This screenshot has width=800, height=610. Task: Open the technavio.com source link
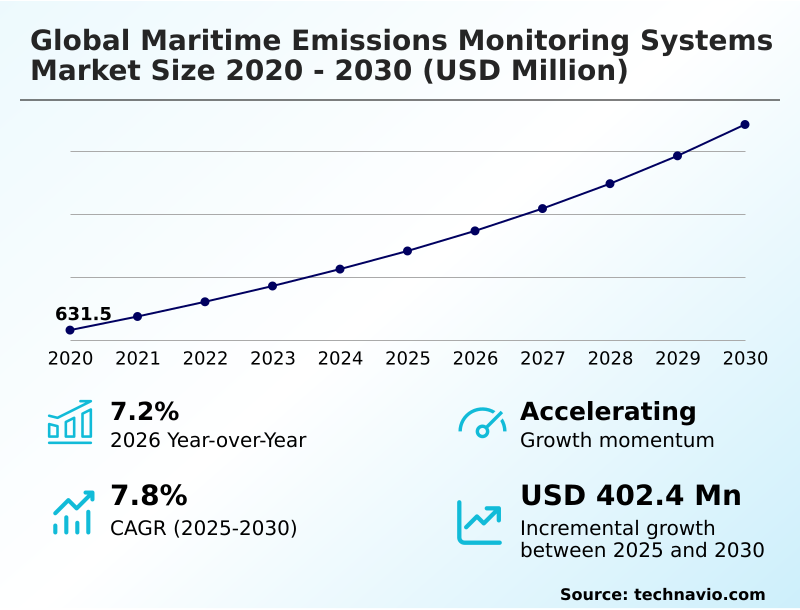pyautogui.click(x=699, y=594)
